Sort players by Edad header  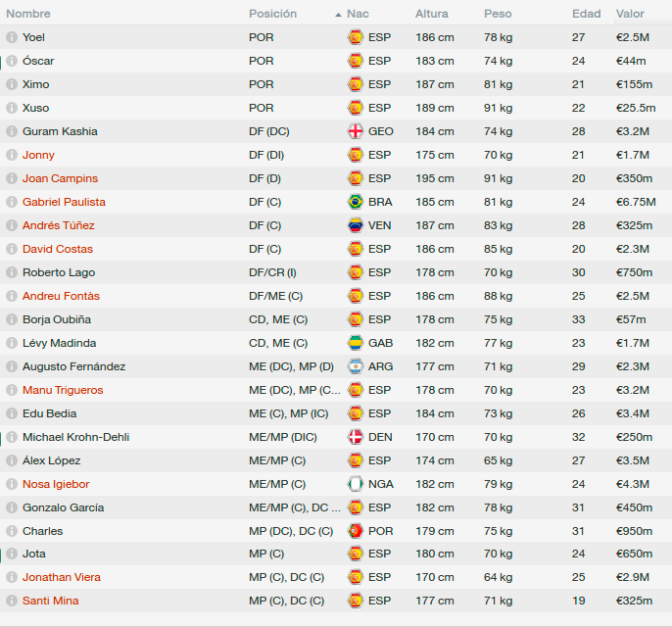pyautogui.click(x=586, y=14)
